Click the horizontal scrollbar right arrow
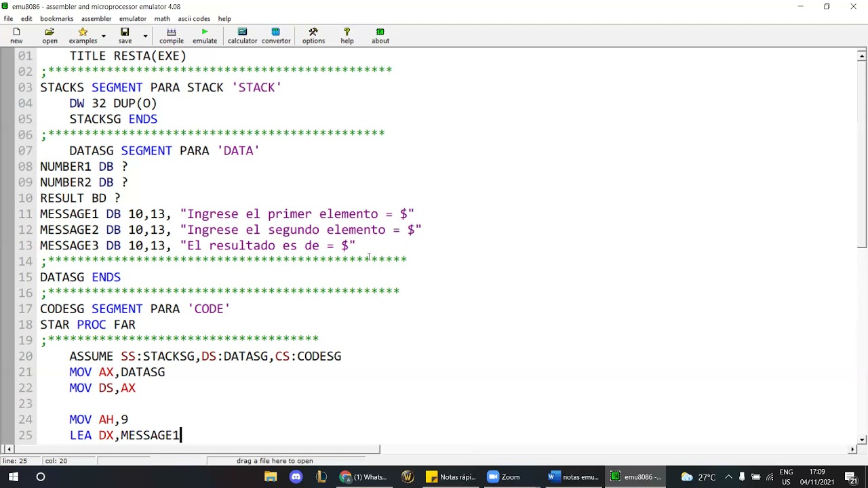868x488 pixels. point(852,449)
